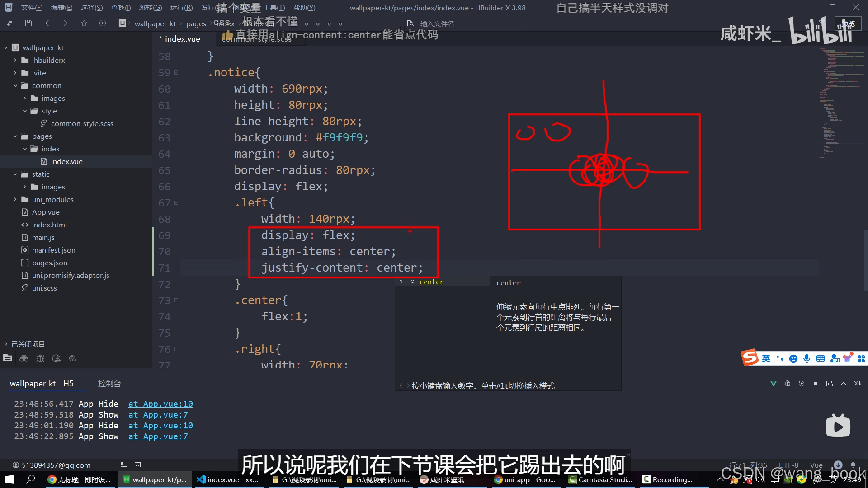
Task: Collapse the wallpaper-kt project root
Action: tap(6, 47)
